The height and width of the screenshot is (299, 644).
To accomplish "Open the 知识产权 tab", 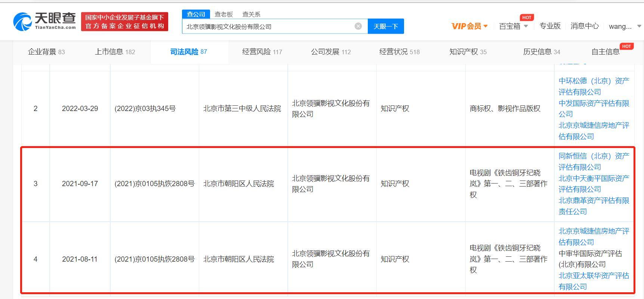I will 468,52.
